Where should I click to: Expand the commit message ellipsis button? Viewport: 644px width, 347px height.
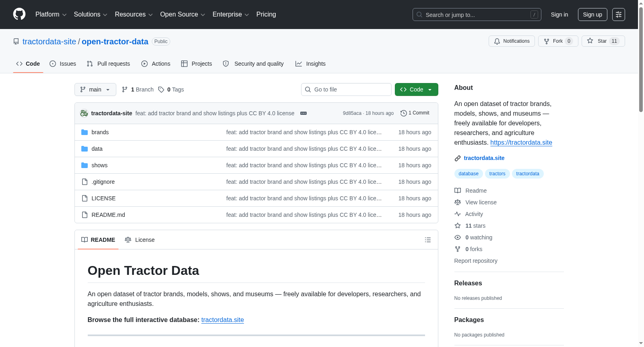click(x=303, y=113)
